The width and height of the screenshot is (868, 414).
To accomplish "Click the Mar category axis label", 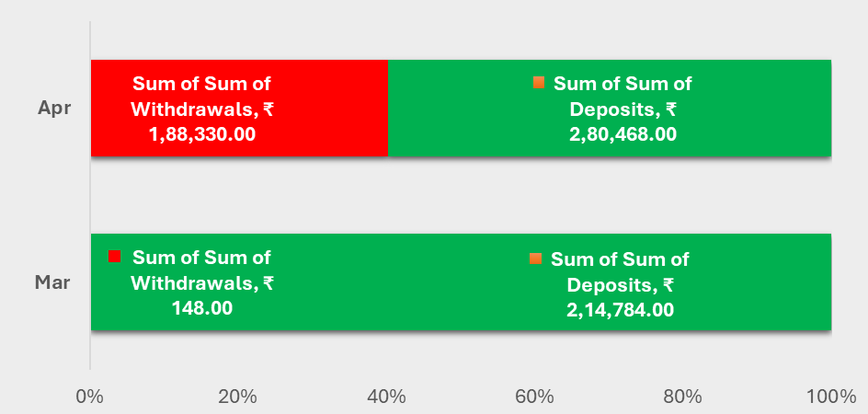I will [x=52, y=282].
